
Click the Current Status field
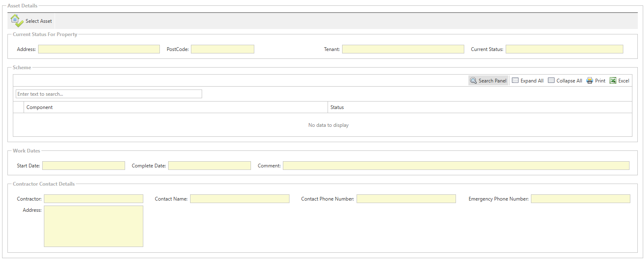(564, 49)
